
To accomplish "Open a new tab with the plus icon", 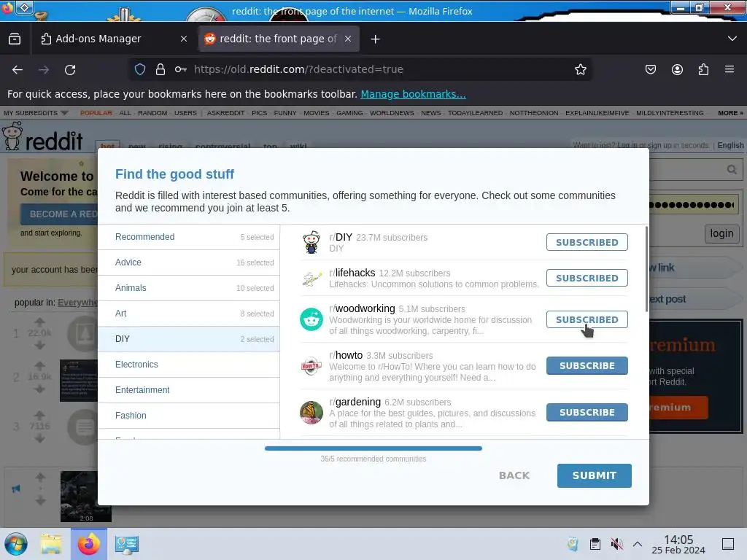I will (x=376, y=39).
